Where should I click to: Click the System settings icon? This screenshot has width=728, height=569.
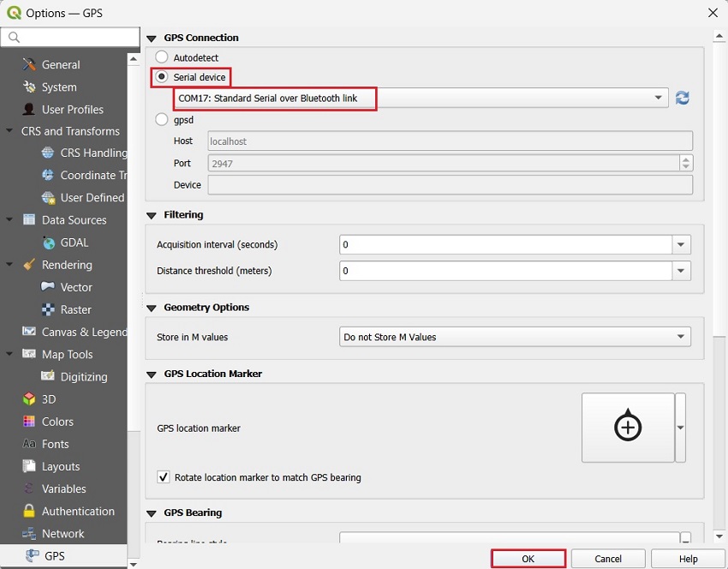[x=29, y=87]
